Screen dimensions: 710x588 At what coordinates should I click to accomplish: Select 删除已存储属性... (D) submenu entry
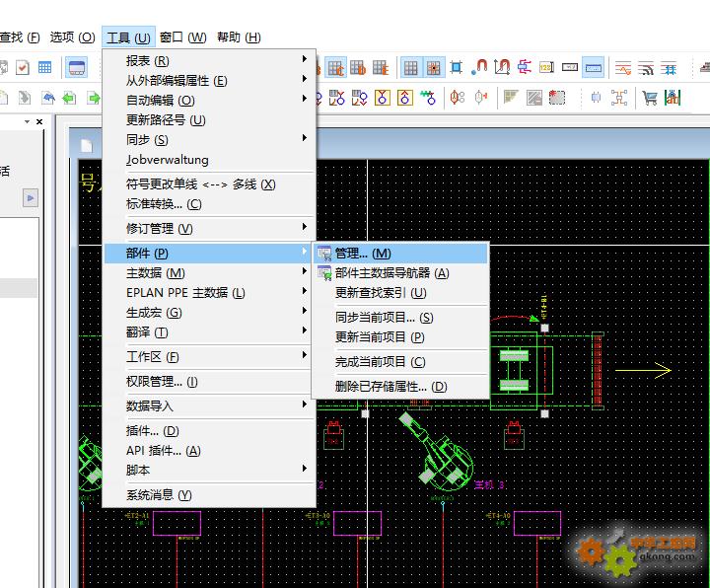[400, 386]
